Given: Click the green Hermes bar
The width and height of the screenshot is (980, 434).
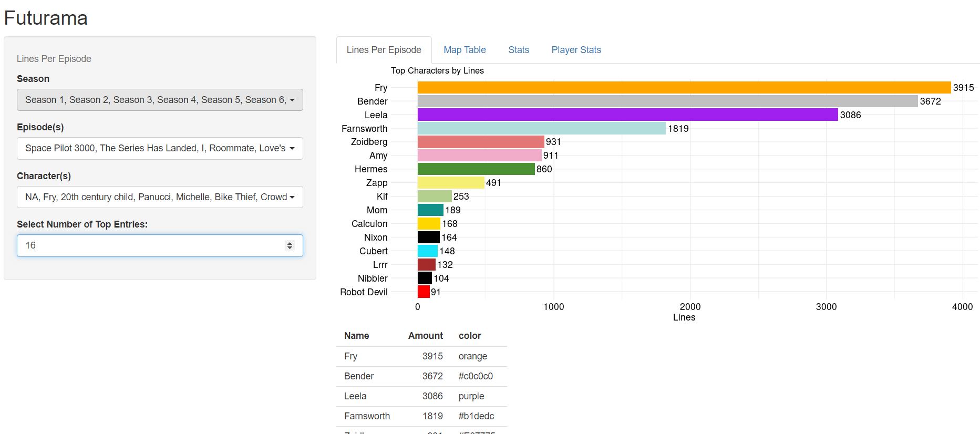Looking at the screenshot, I should 476,169.
